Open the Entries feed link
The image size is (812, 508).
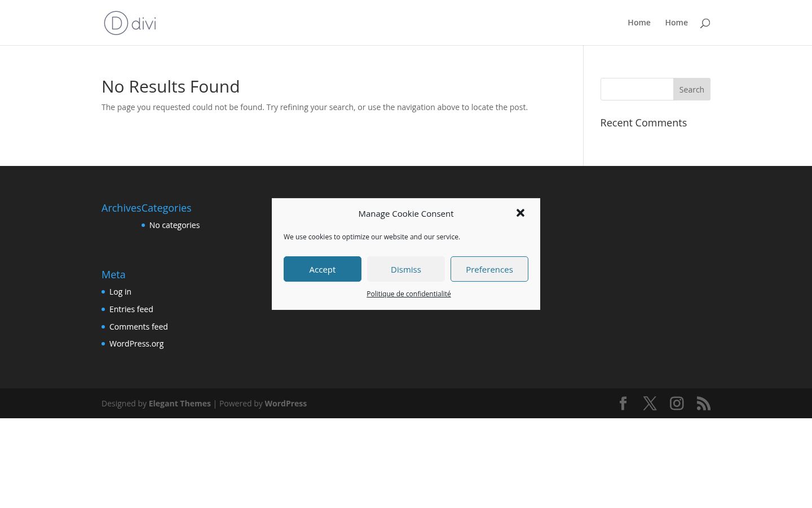tap(131, 309)
